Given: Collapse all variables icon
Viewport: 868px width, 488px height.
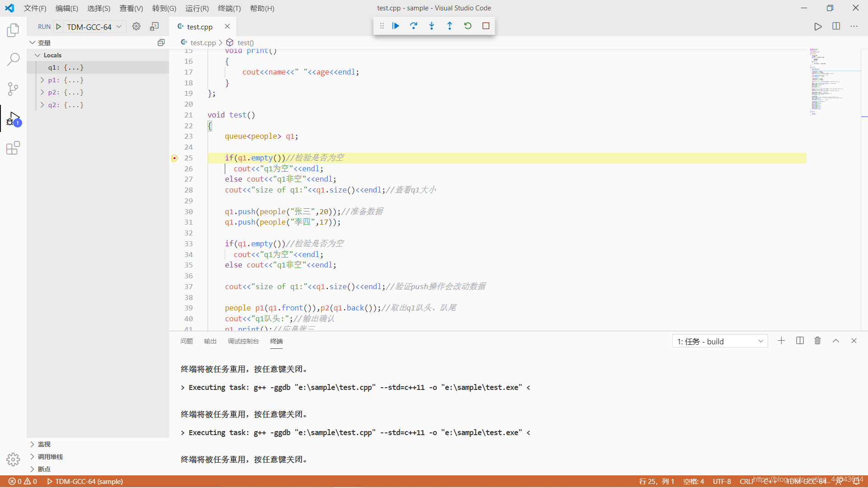Looking at the screenshot, I should point(161,42).
